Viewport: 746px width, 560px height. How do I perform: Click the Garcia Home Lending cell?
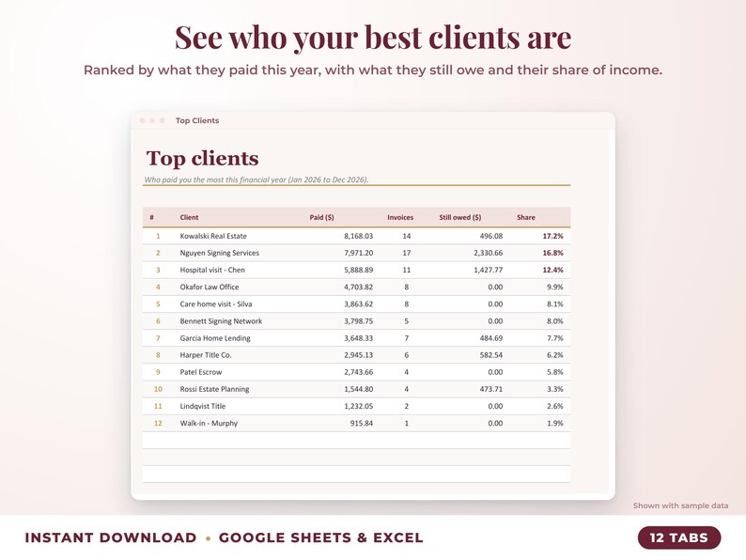pyautogui.click(x=215, y=338)
